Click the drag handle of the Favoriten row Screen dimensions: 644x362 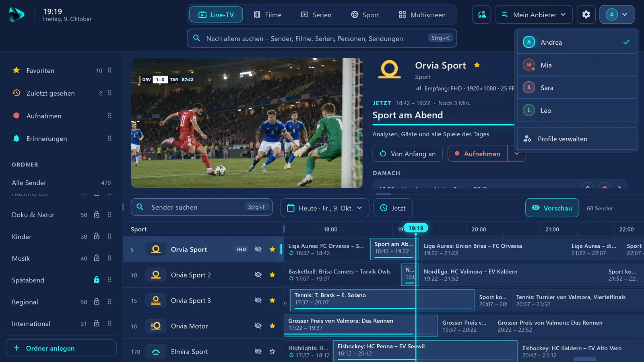(x=109, y=70)
